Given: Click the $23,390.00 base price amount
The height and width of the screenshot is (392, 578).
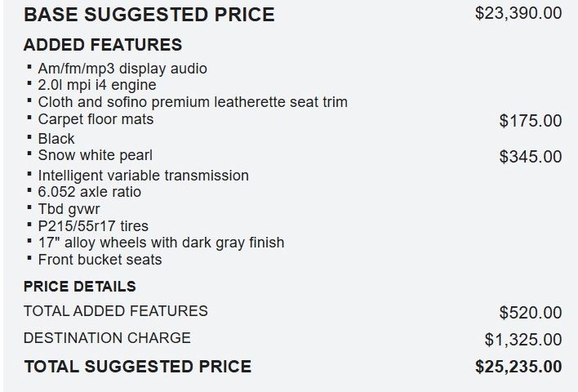Looking at the screenshot, I should pyautogui.click(x=518, y=13).
